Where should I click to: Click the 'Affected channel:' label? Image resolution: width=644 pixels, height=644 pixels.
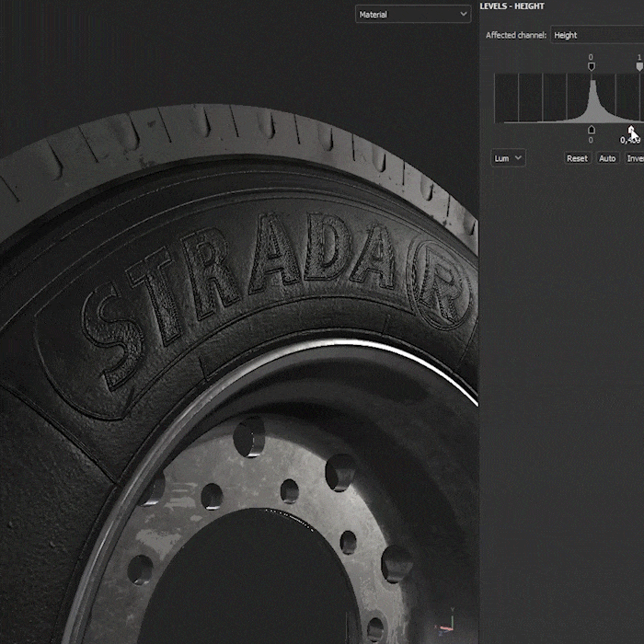coord(516,35)
